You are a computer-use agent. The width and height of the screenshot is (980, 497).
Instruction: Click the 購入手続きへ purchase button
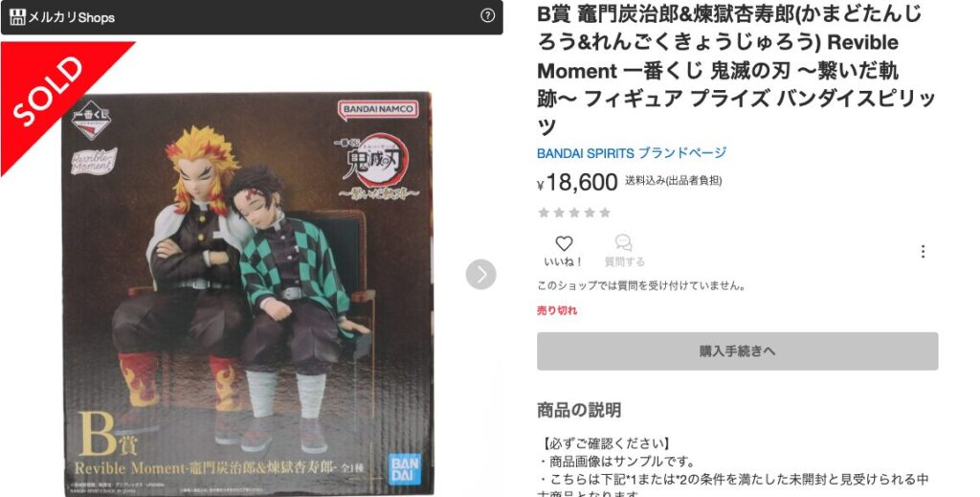(x=738, y=350)
